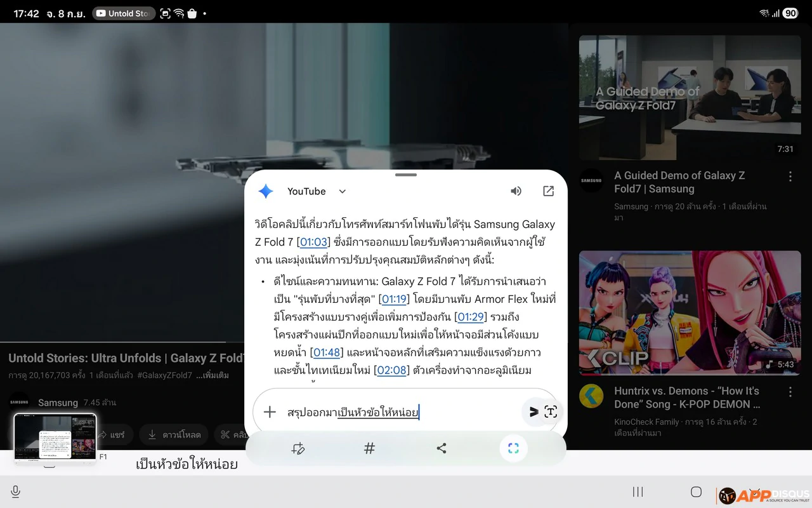Image resolution: width=812 pixels, height=508 pixels.
Task: Tap the plus attach icon in prompt
Action: point(270,412)
